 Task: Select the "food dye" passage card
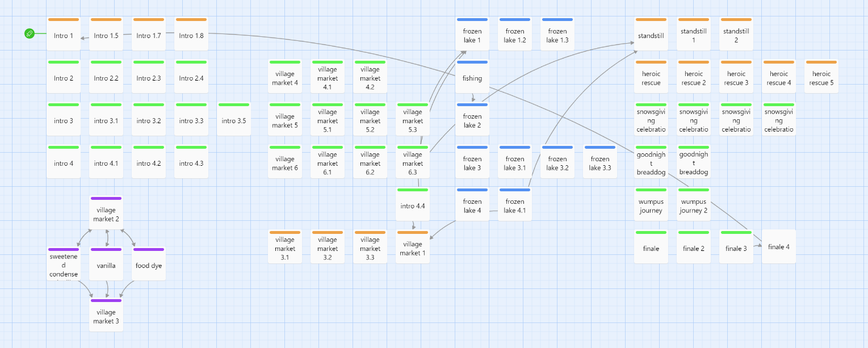[x=149, y=264]
